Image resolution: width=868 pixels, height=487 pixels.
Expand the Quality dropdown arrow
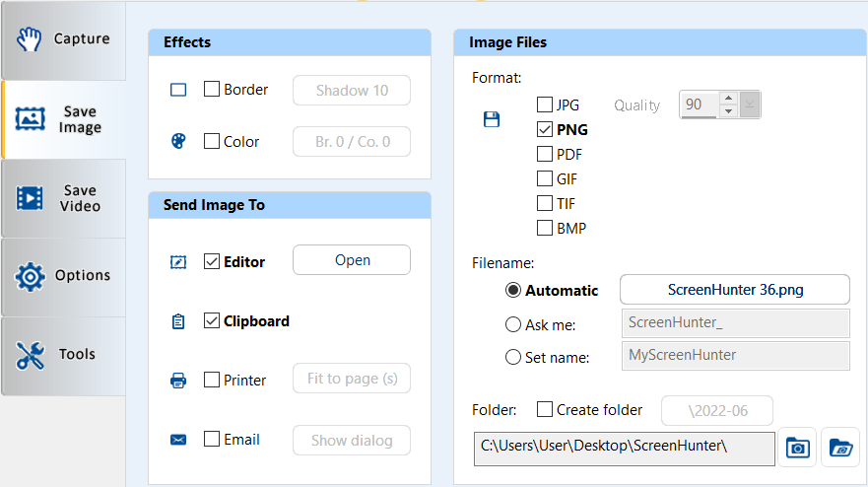point(750,104)
